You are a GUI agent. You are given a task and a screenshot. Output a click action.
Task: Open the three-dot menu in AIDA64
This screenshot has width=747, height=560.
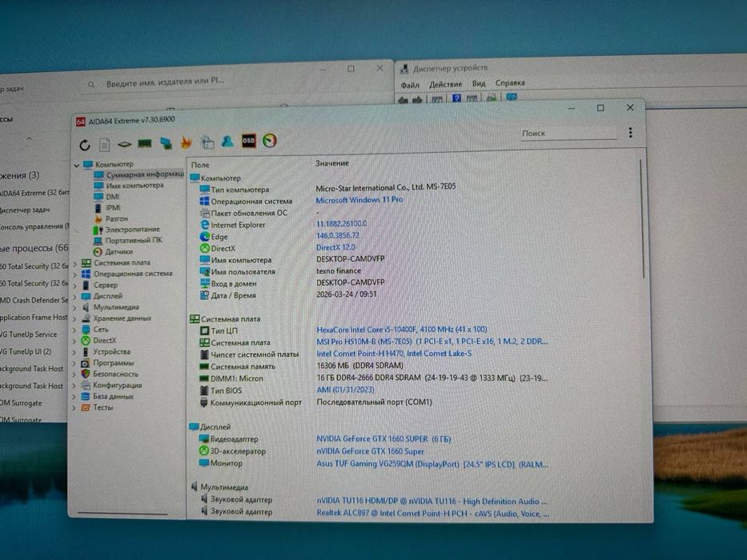630,132
